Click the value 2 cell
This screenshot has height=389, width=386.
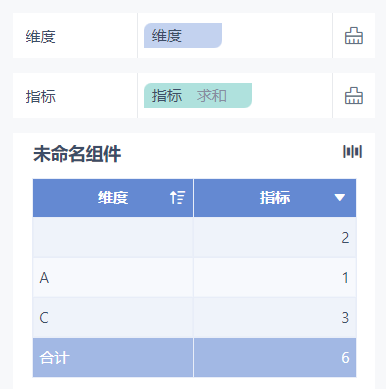pyautogui.click(x=275, y=237)
